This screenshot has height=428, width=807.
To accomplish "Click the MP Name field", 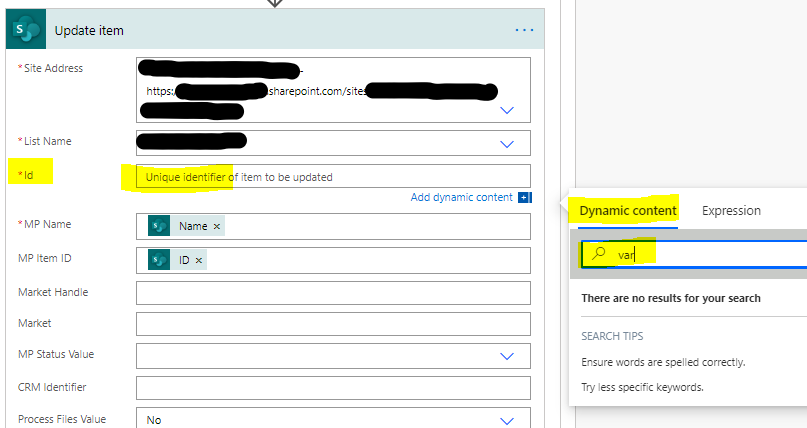I will pyautogui.click(x=333, y=226).
